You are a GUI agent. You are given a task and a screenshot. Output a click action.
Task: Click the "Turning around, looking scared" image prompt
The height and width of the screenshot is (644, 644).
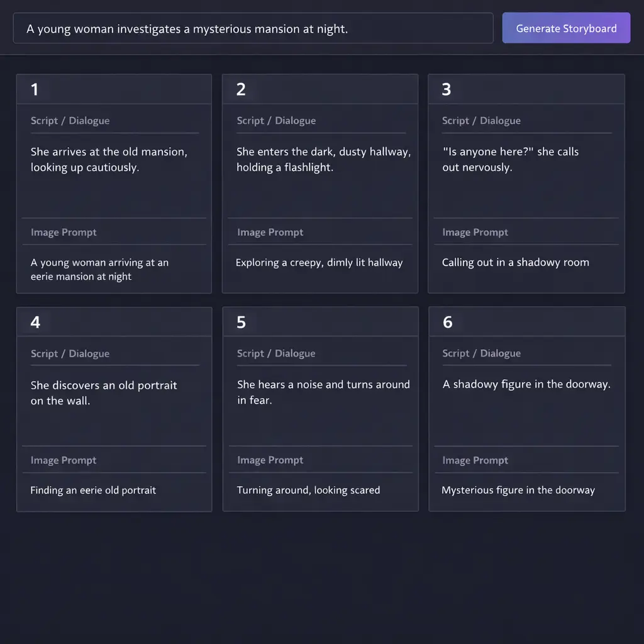coord(308,491)
